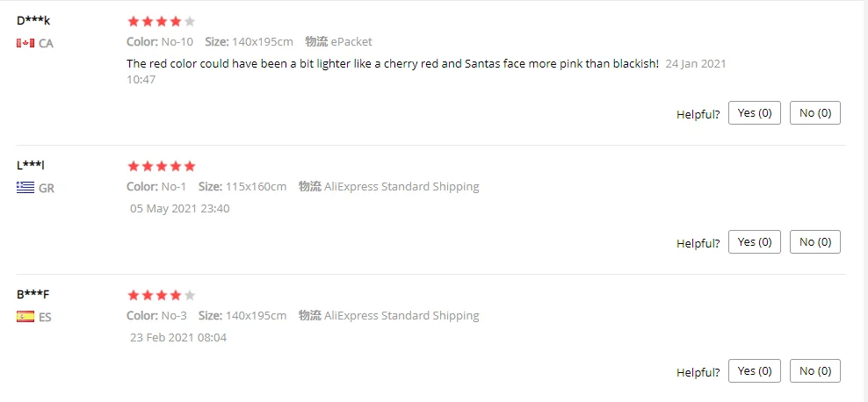Image resolution: width=868 pixels, height=402 pixels.
Task: Click the grey fifth star on D***k's review
Action: click(x=190, y=22)
